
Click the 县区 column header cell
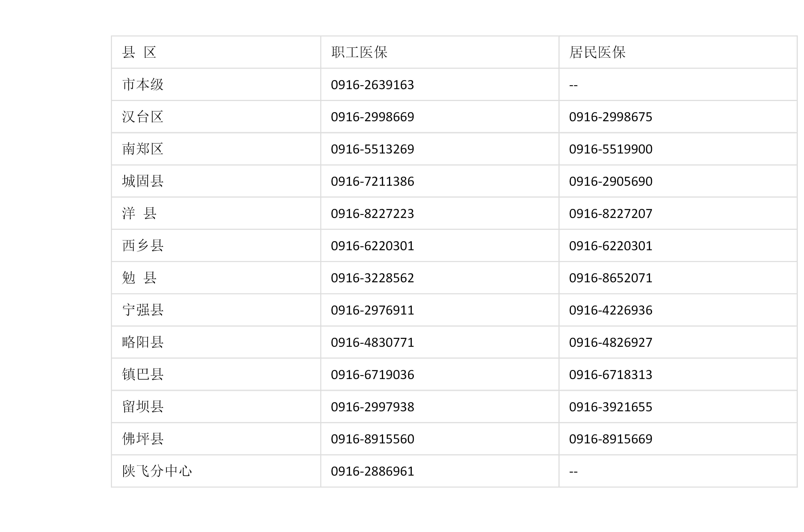click(216, 52)
